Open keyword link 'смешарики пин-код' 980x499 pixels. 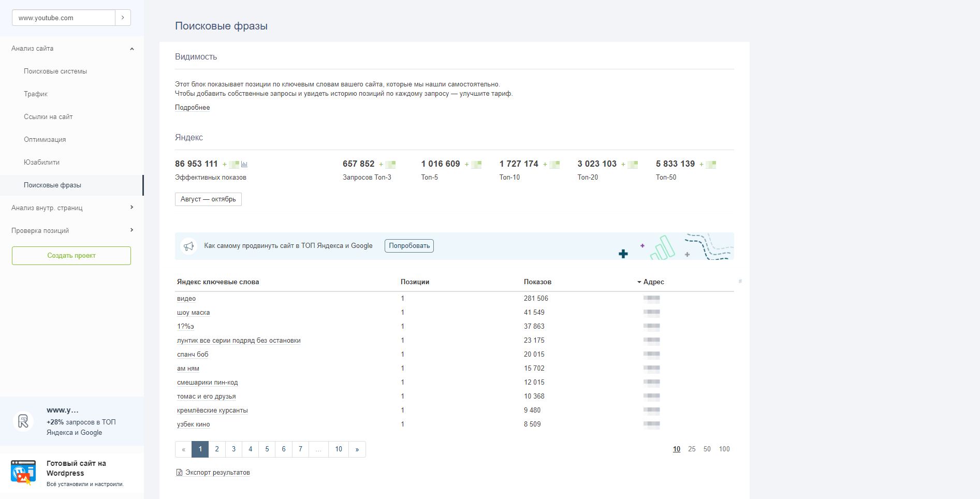click(x=208, y=383)
